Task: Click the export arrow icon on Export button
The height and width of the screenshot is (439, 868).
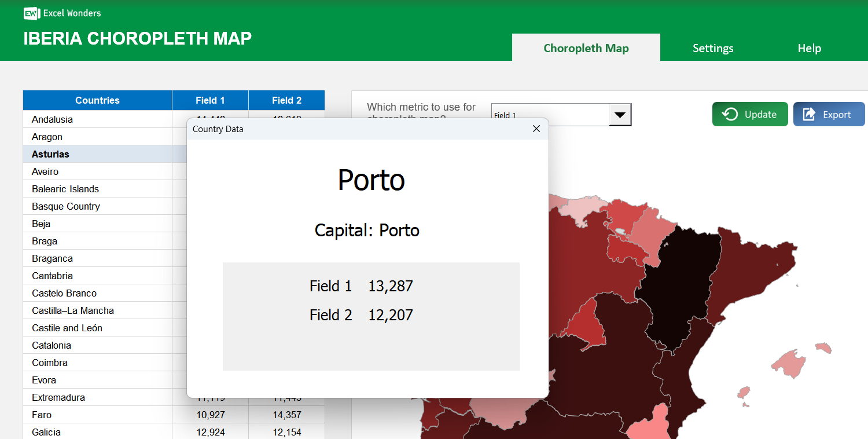Action: coord(808,114)
